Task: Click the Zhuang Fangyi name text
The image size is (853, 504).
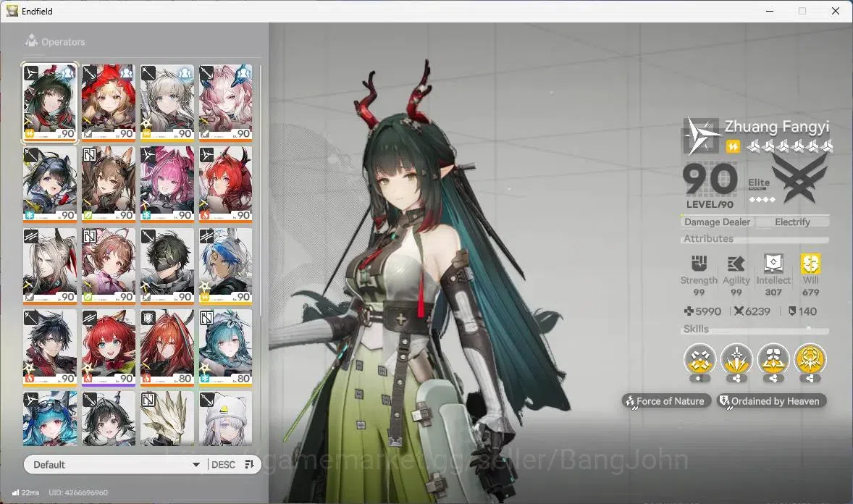Action: [x=777, y=127]
